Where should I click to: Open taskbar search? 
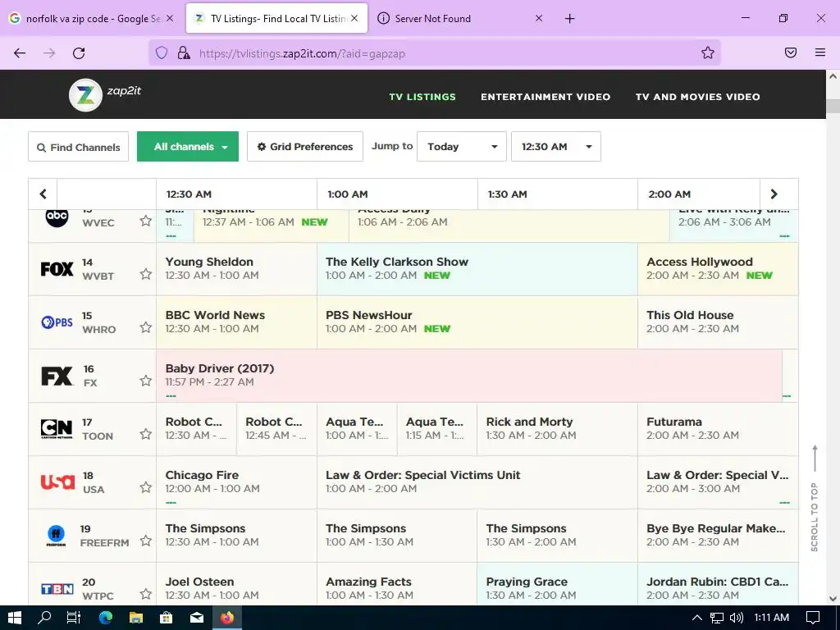(x=44, y=618)
